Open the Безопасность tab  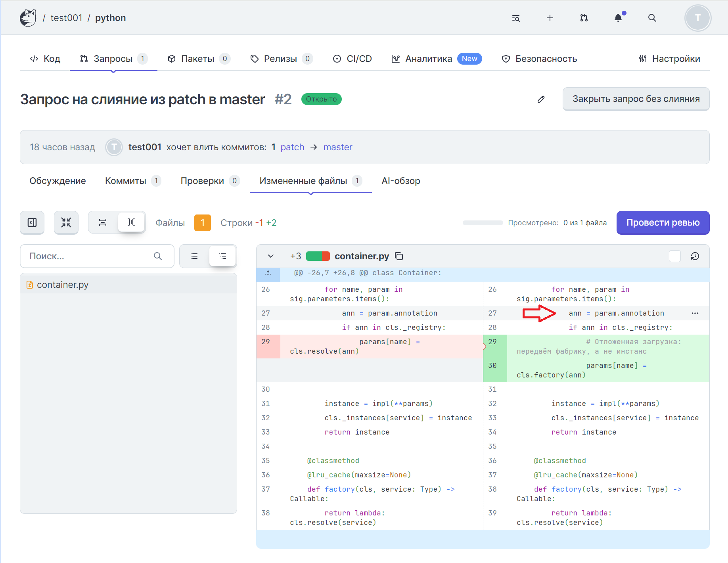tap(540, 59)
